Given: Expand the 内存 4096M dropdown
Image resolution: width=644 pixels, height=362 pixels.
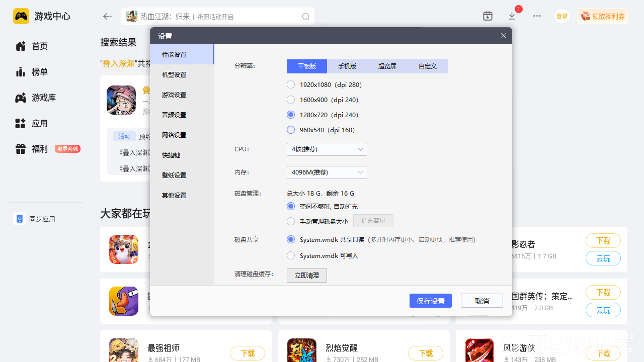Looking at the screenshot, I should (x=327, y=172).
